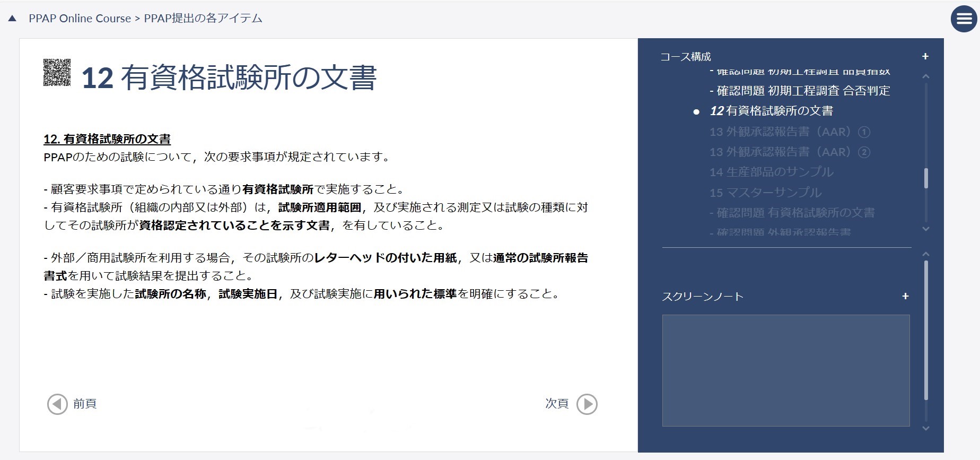Click scroll down arrow of course list
This screenshot has width=980, height=460.
926,229
